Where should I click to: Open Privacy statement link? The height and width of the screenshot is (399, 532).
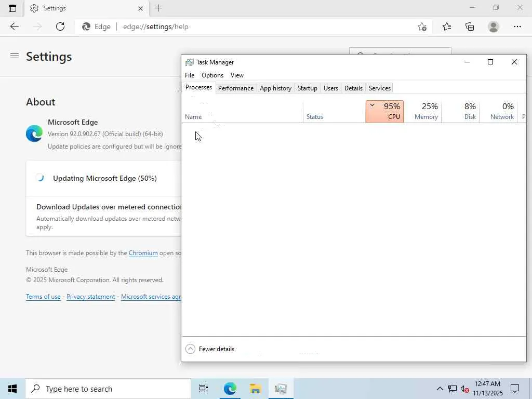point(90,297)
